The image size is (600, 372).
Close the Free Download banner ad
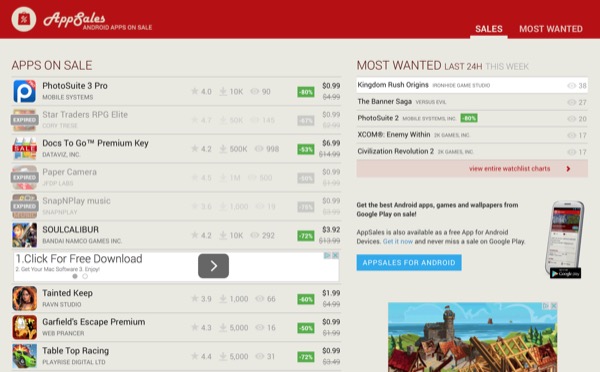click(335, 255)
